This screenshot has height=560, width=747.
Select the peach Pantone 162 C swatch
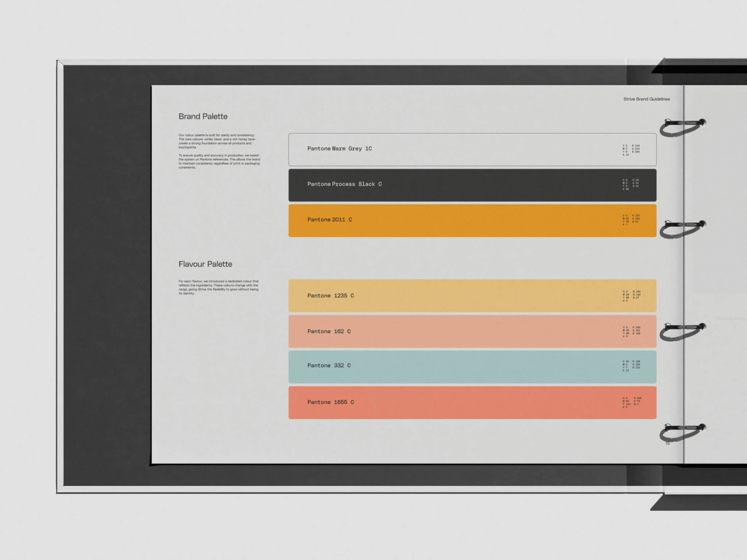(472, 331)
